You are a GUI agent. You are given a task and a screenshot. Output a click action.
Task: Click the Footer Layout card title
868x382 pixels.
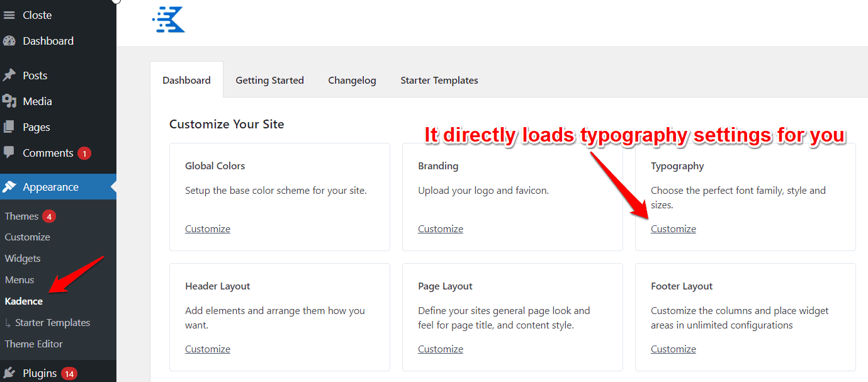point(682,286)
